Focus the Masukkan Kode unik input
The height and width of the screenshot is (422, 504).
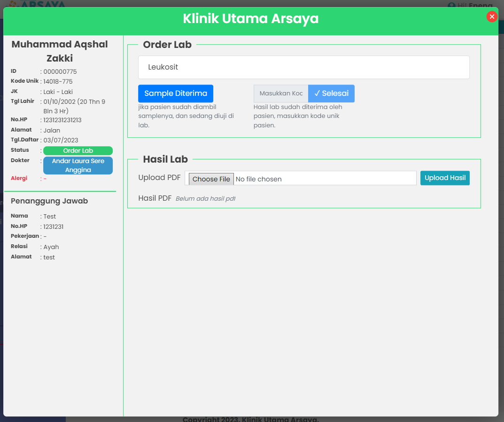pyautogui.click(x=281, y=94)
